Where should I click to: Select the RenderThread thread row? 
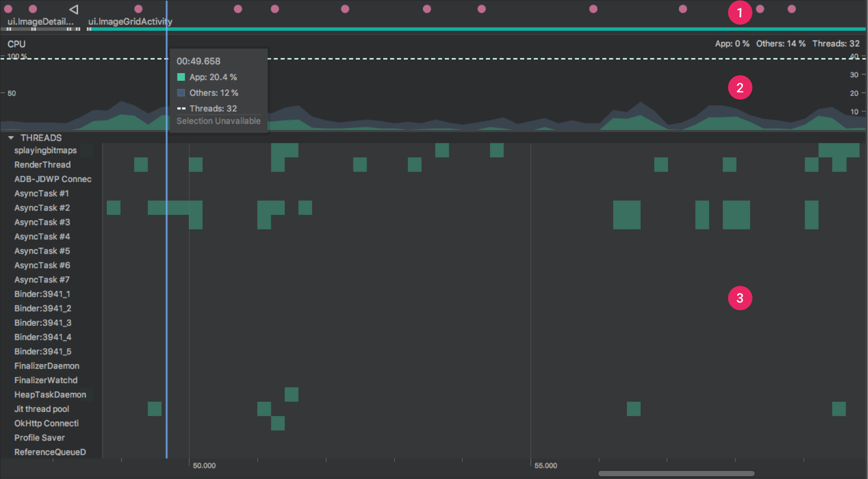[x=42, y=164]
